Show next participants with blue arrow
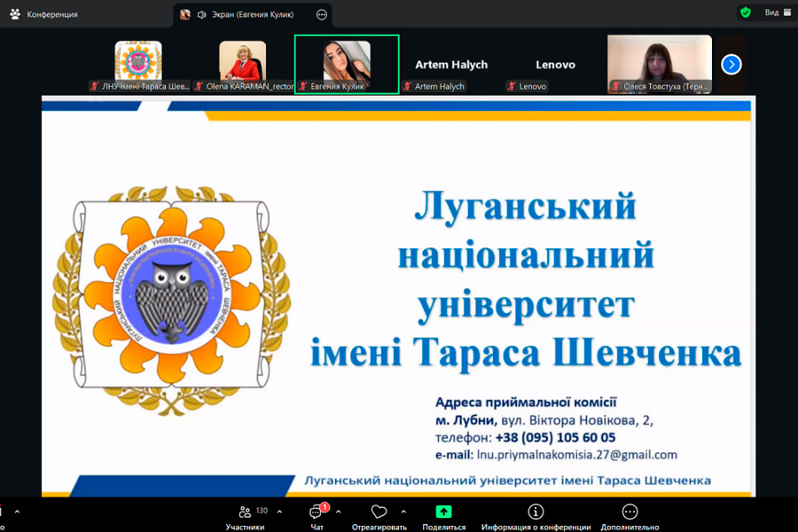This screenshot has width=798, height=532. [x=731, y=65]
